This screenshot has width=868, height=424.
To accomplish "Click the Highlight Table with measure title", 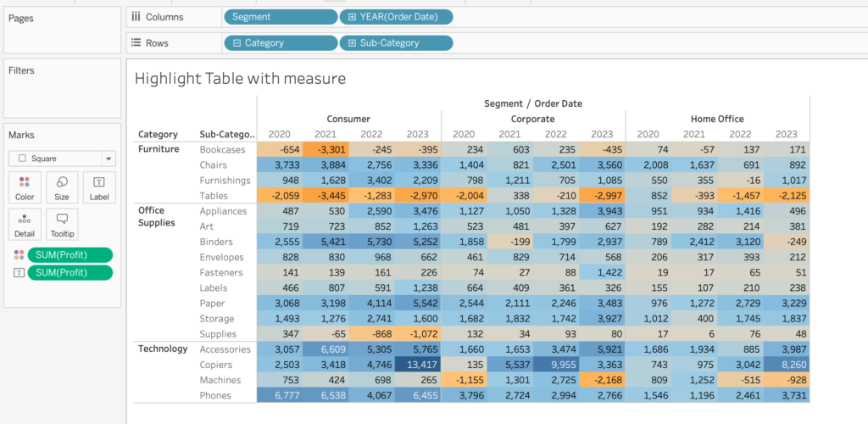I will (x=240, y=79).
